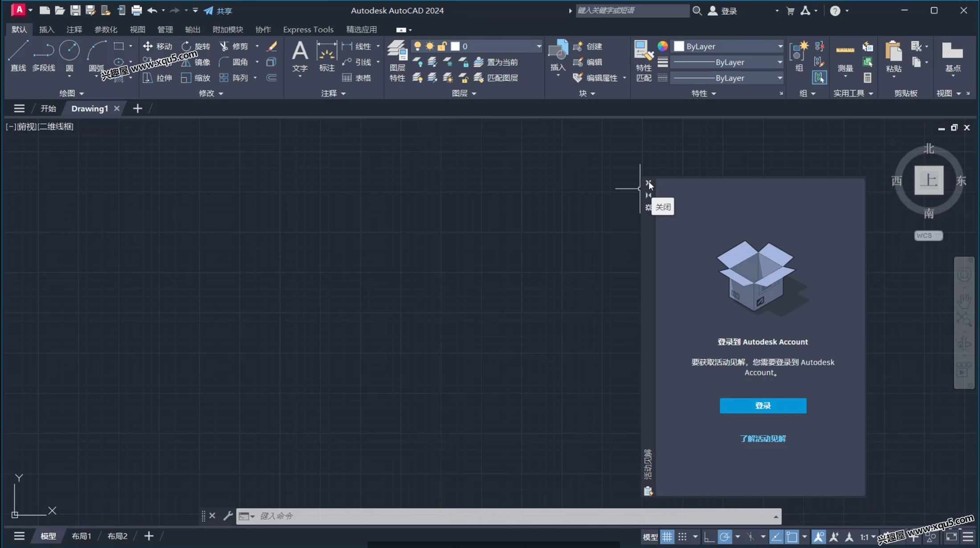Select the Line (直线) drawing tool
This screenshot has height=548, width=980.
18,56
